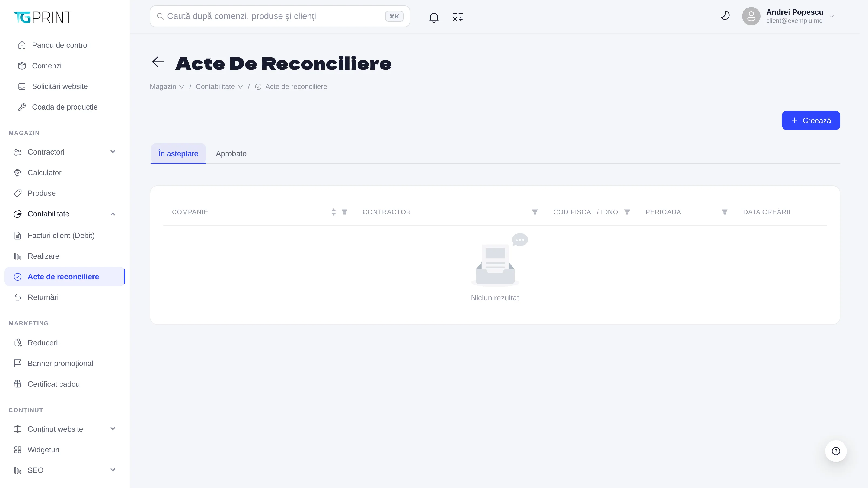Click the ⌘K shortcut badge

(394, 16)
